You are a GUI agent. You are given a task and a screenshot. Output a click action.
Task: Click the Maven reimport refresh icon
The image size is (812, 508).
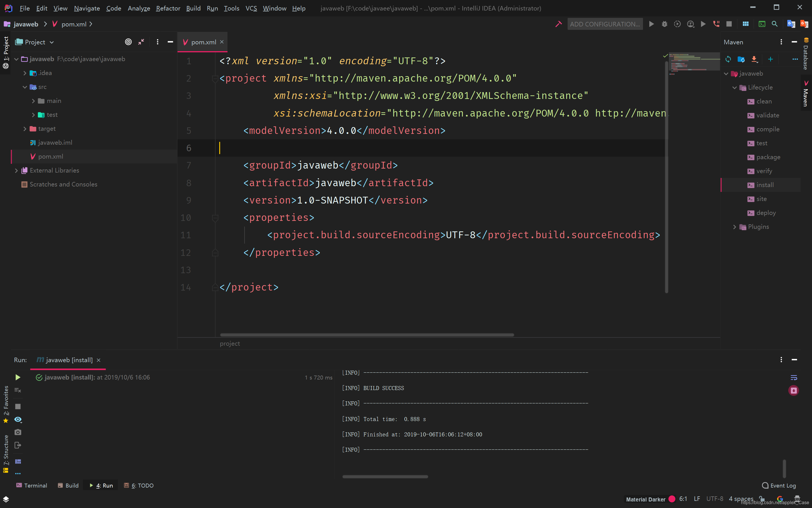point(728,59)
